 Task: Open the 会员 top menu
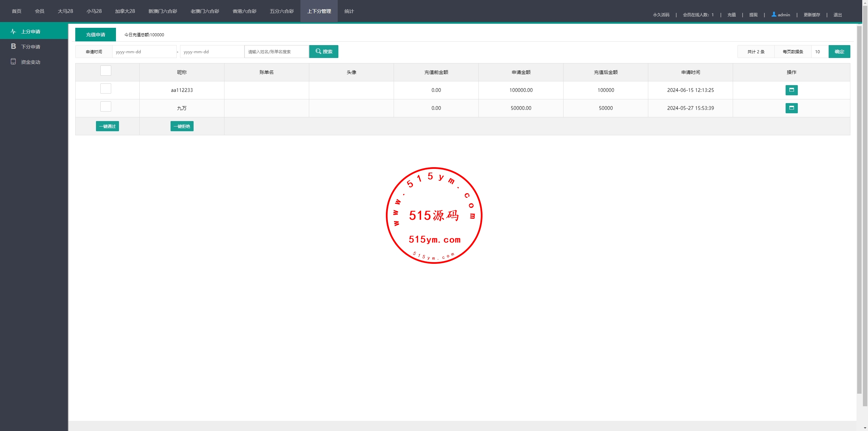39,11
